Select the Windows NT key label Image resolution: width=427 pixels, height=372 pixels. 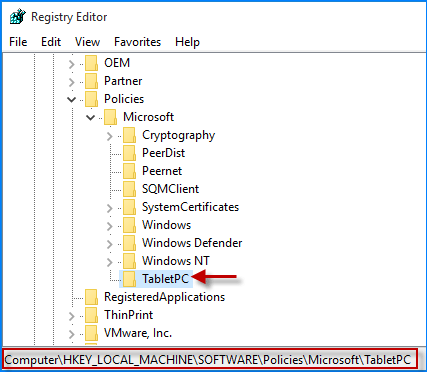click(176, 261)
